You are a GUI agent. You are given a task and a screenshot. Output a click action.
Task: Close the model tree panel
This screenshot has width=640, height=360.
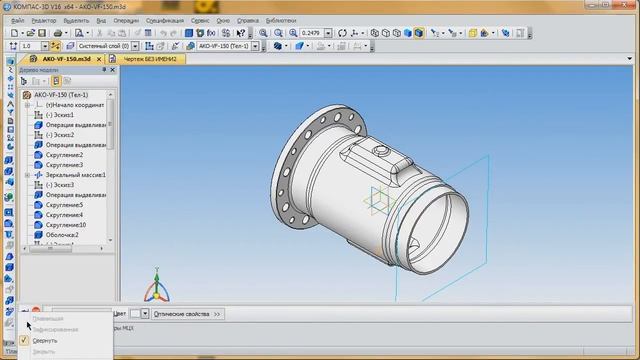pyautogui.click(x=113, y=70)
